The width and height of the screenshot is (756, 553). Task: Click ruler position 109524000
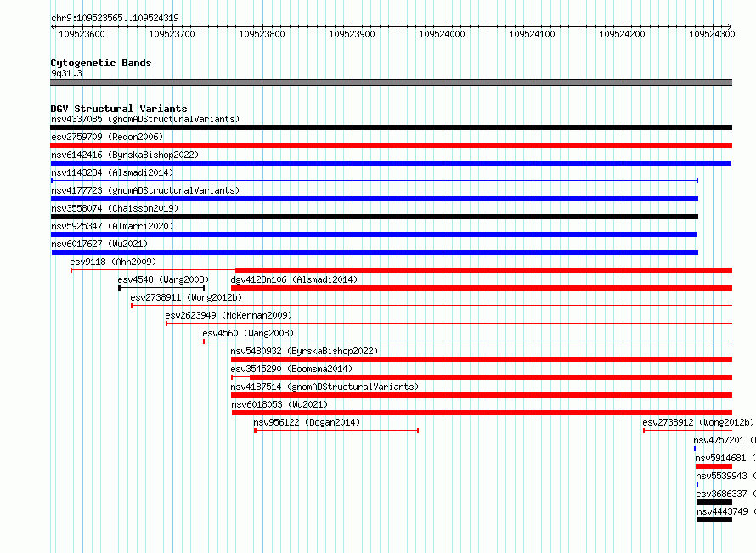tap(442, 34)
